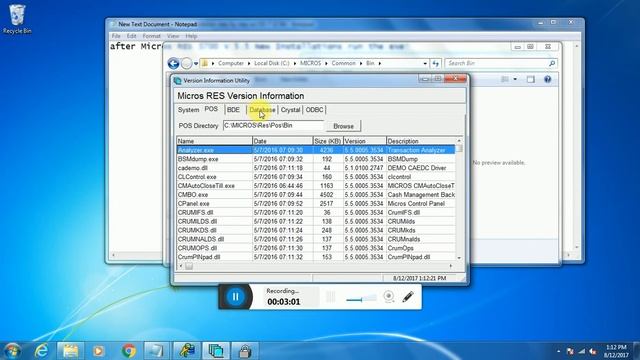The image size is (640, 360).
Task: Pause the screen recording
Action: (x=236, y=297)
